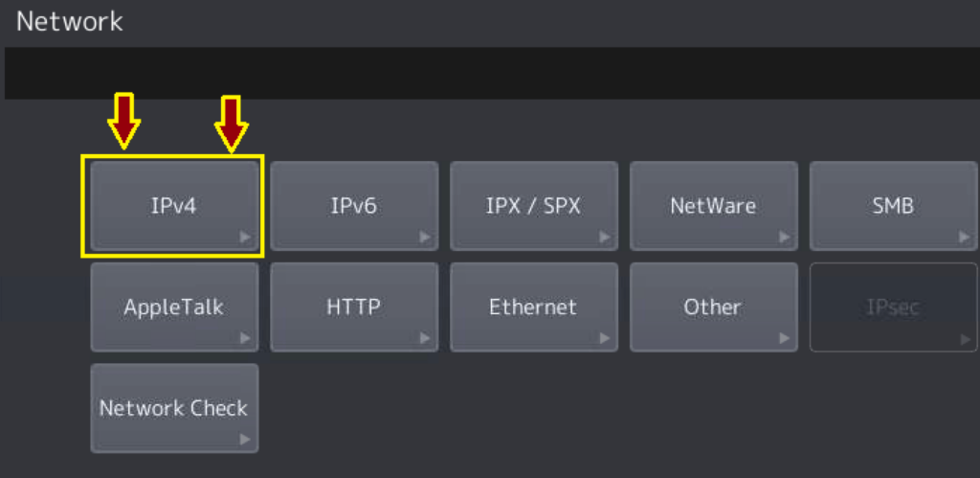The image size is (980, 478).
Task: Open Ethernet settings
Action: (534, 307)
